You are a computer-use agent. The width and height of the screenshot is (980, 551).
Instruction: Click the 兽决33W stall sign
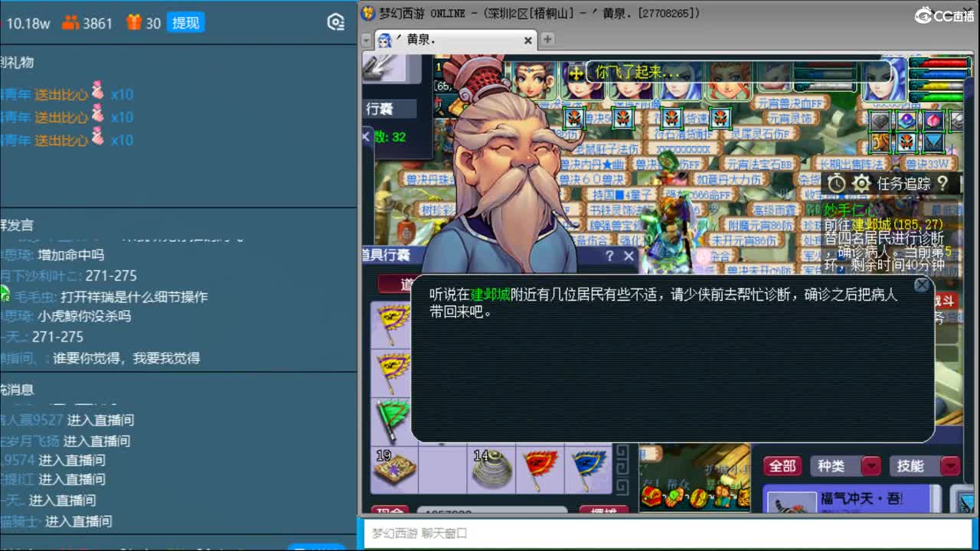tap(928, 165)
